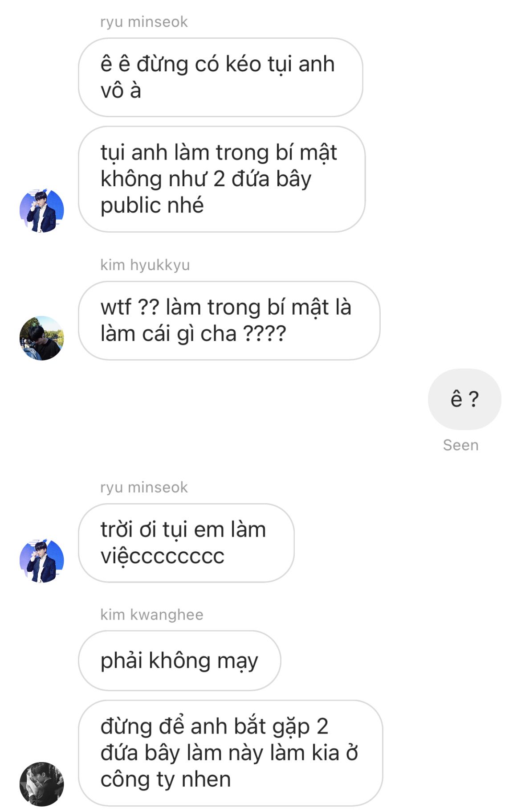521x812 pixels.
Task: Select kim hyukkyu's 'wtf ?? làm trong bí mật' bubble
Action: (229, 320)
